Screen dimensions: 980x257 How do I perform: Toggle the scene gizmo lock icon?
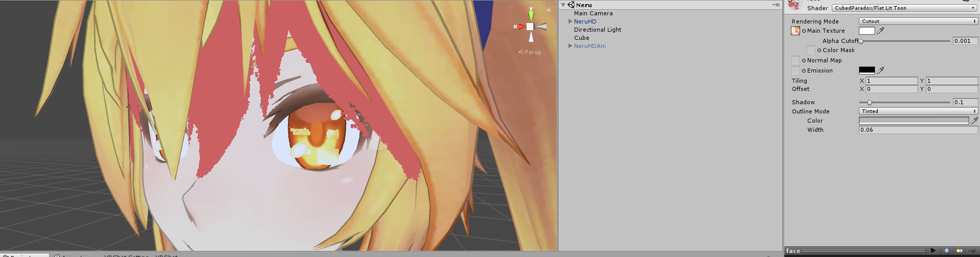pyautogui.click(x=549, y=9)
